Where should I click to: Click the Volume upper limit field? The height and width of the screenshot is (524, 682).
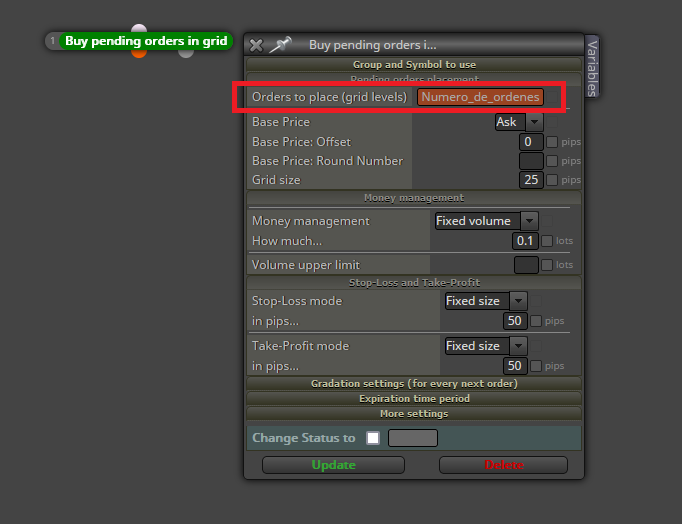526,265
